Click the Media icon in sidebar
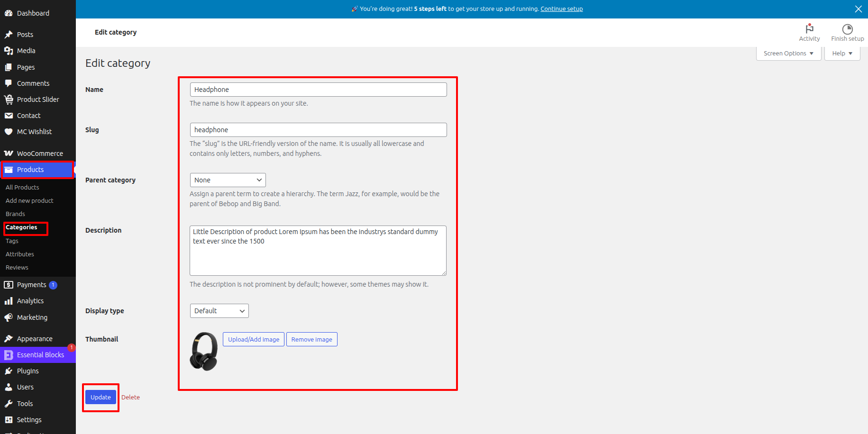 (9, 51)
